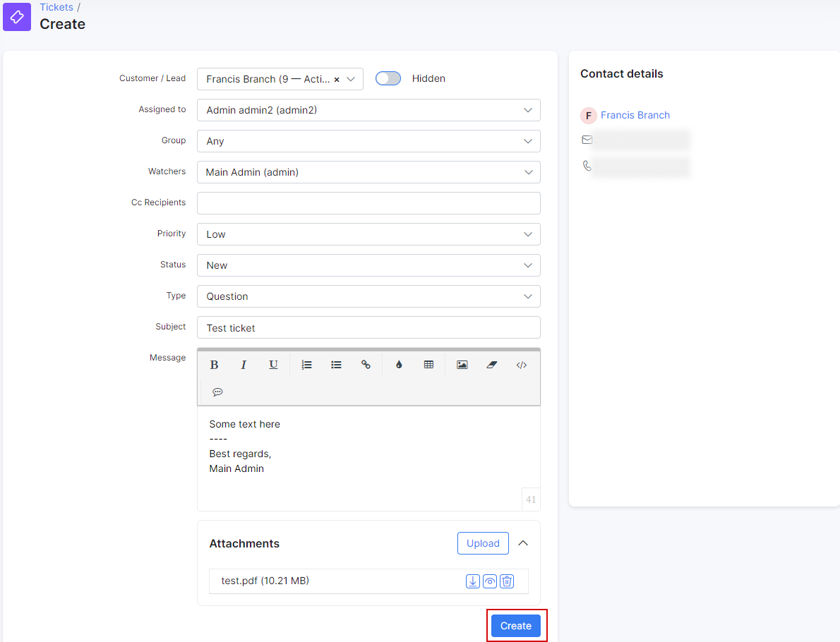Image resolution: width=840 pixels, height=642 pixels.
Task: Toggle bold formatting in message editor
Action: click(215, 365)
